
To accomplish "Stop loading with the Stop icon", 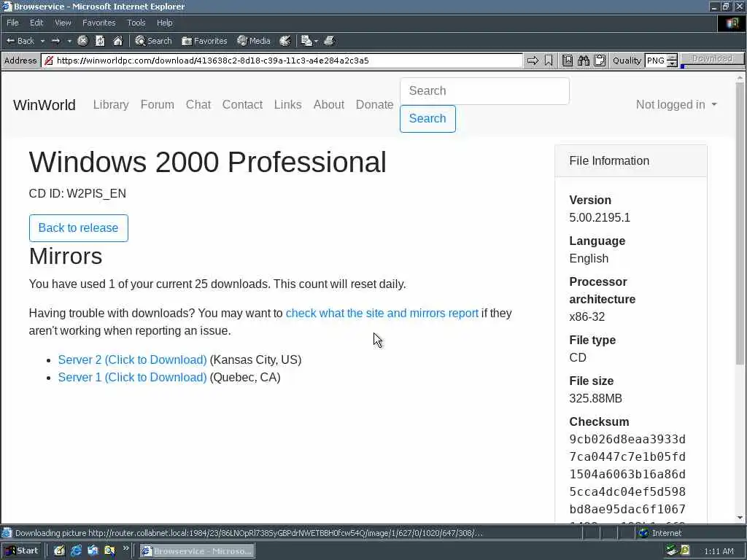I will tap(82, 41).
